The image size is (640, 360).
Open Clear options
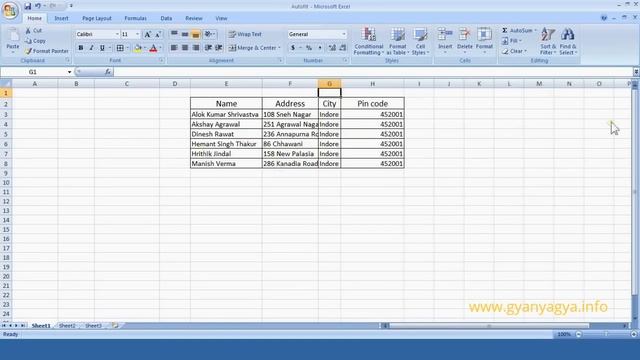(514, 51)
